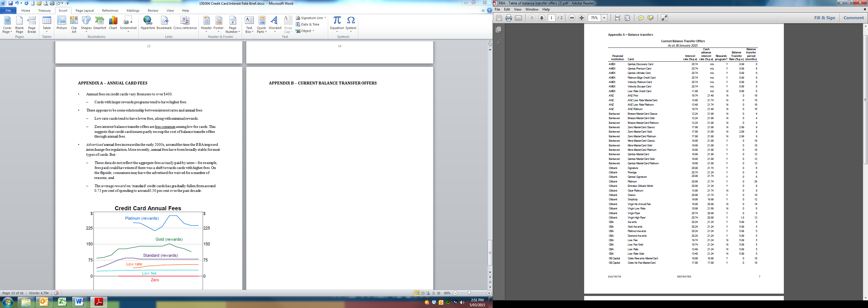Open the Symbol gallery

click(x=351, y=25)
